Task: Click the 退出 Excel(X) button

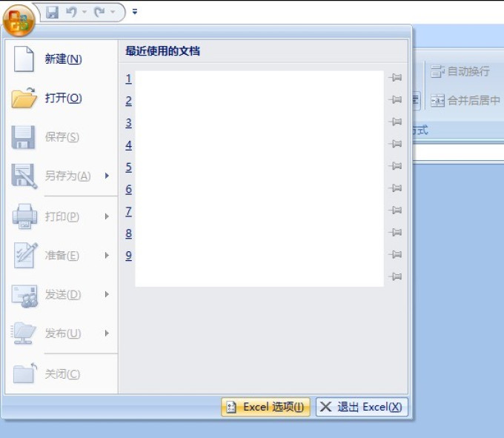Action: point(362,407)
